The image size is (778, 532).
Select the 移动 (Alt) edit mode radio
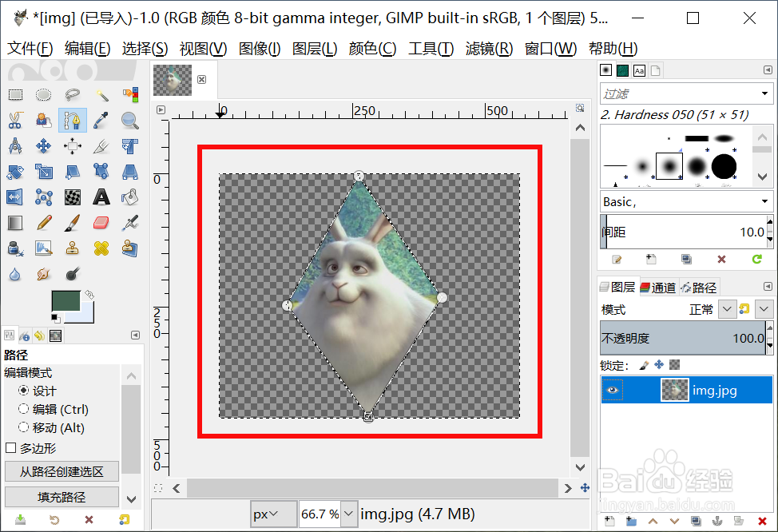pos(23,427)
